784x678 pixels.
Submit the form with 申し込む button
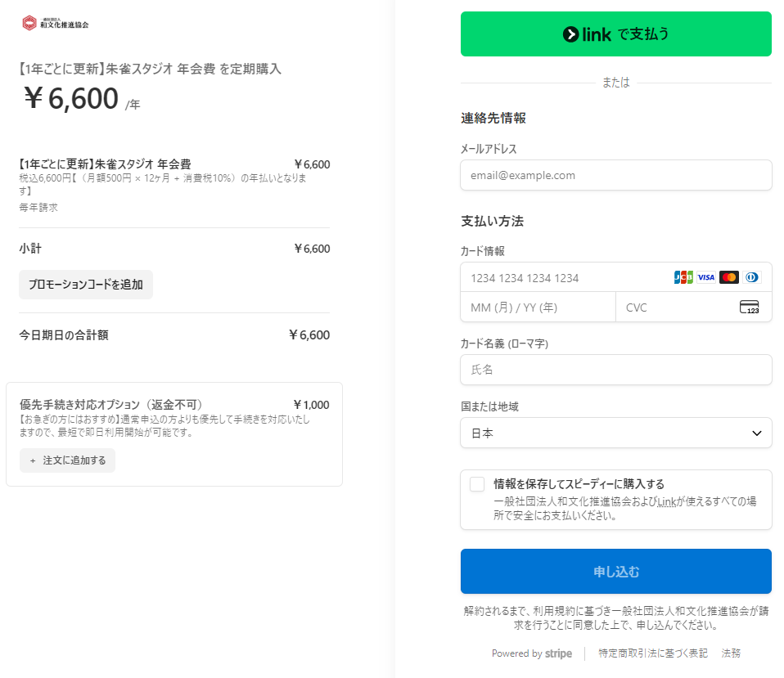pos(615,571)
